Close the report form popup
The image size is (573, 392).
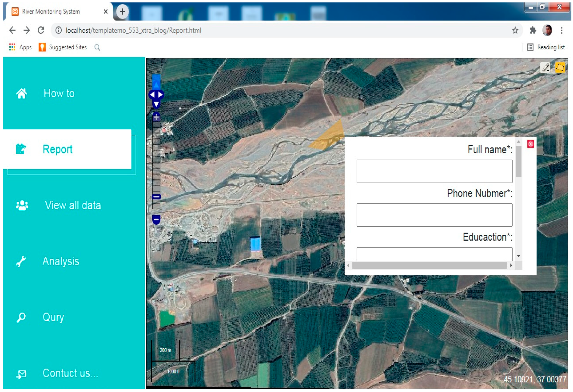click(530, 144)
